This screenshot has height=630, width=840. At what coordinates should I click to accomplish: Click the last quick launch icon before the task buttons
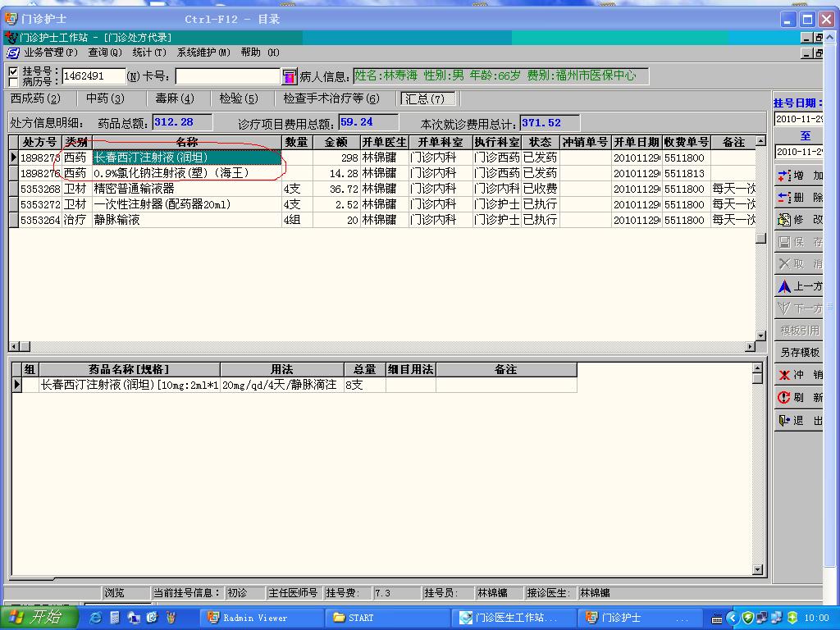pyautogui.click(x=171, y=618)
